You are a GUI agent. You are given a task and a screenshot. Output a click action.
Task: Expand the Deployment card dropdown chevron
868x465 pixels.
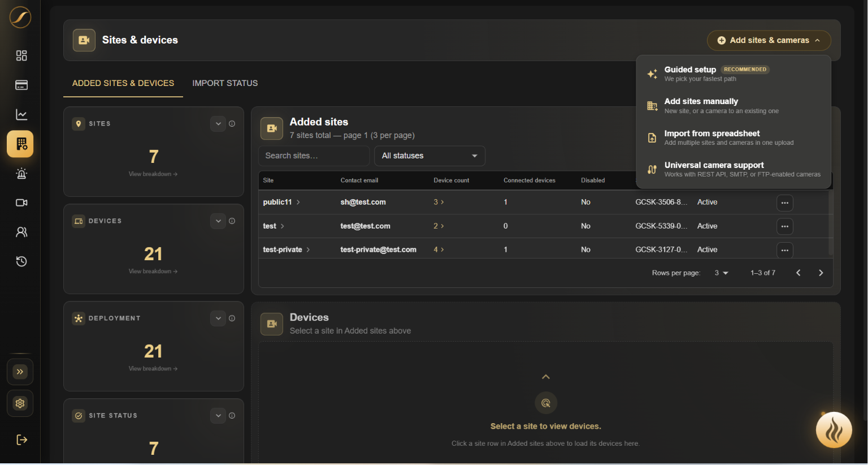click(x=218, y=318)
